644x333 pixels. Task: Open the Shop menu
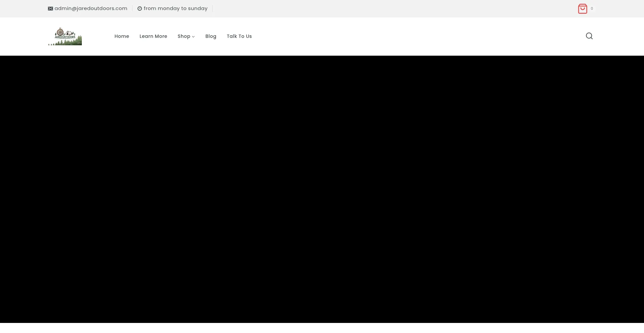click(x=184, y=36)
